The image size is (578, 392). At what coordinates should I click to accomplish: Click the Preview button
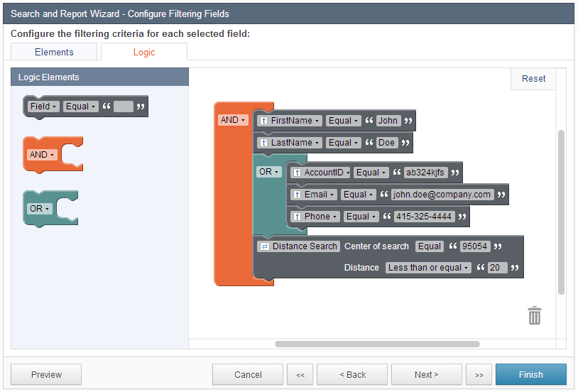coord(46,374)
